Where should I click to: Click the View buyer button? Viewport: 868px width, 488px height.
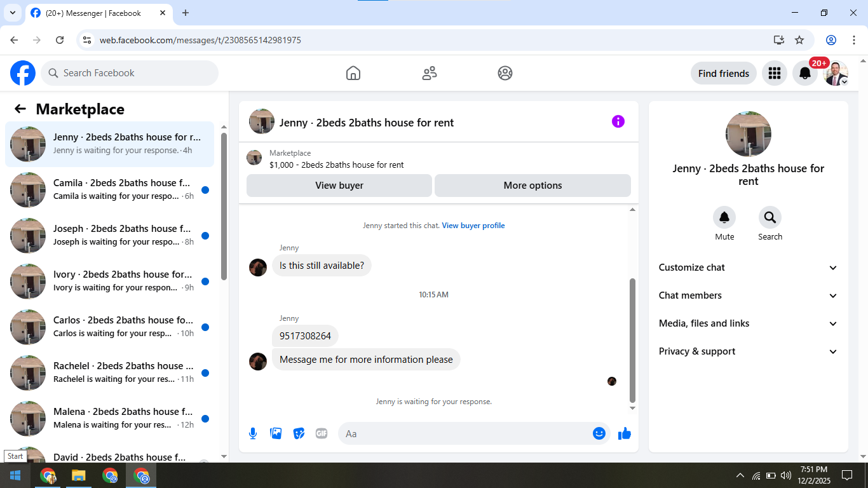pyautogui.click(x=339, y=186)
